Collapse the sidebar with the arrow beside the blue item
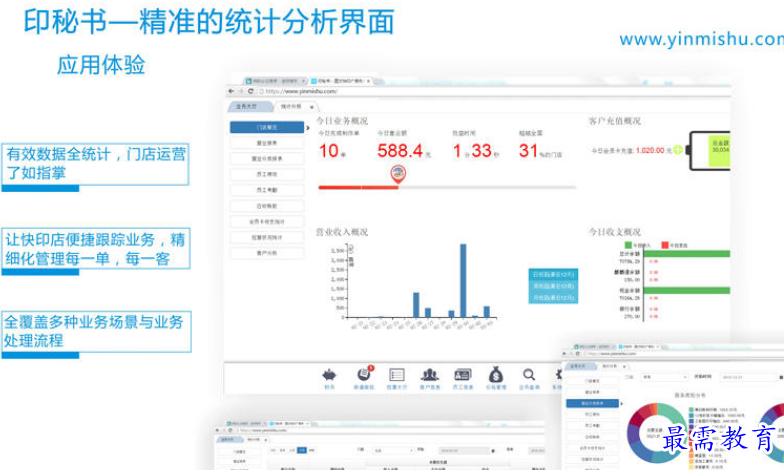This screenshot has width=784, height=470. coord(308,128)
